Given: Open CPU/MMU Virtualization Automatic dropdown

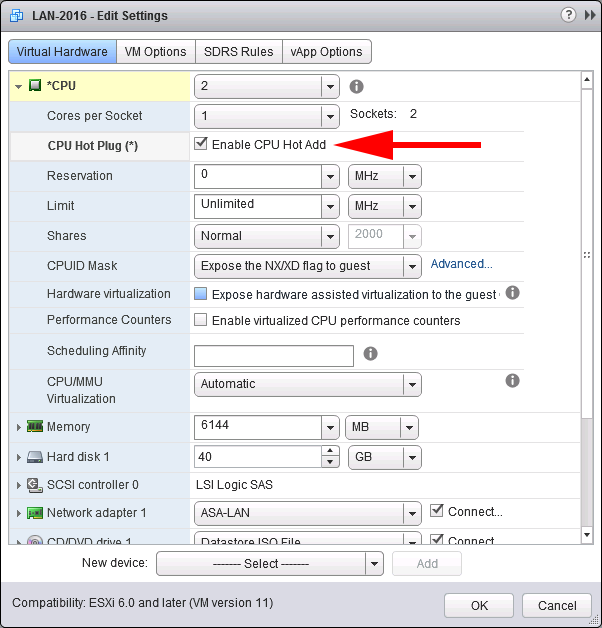Looking at the screenshot, I should 412,384.
